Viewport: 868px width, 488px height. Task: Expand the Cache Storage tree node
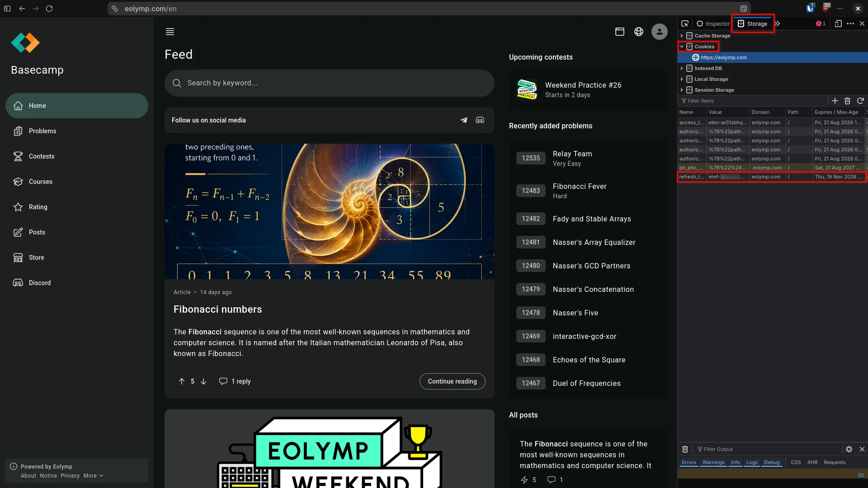pyautogui.click(x=682, y=36)
